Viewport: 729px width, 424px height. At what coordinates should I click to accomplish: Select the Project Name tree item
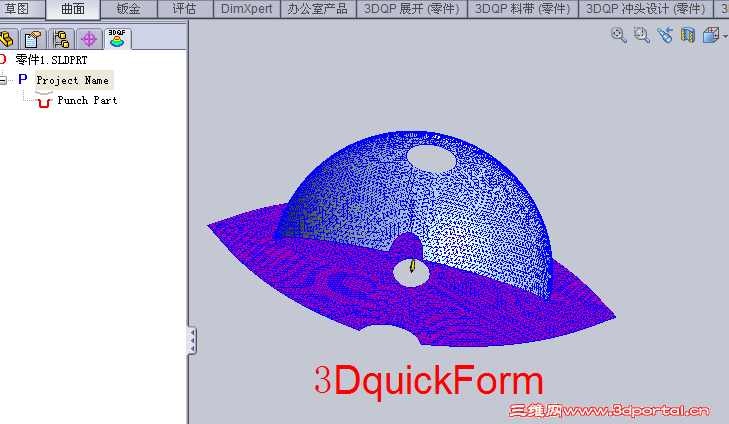(73, 80)
